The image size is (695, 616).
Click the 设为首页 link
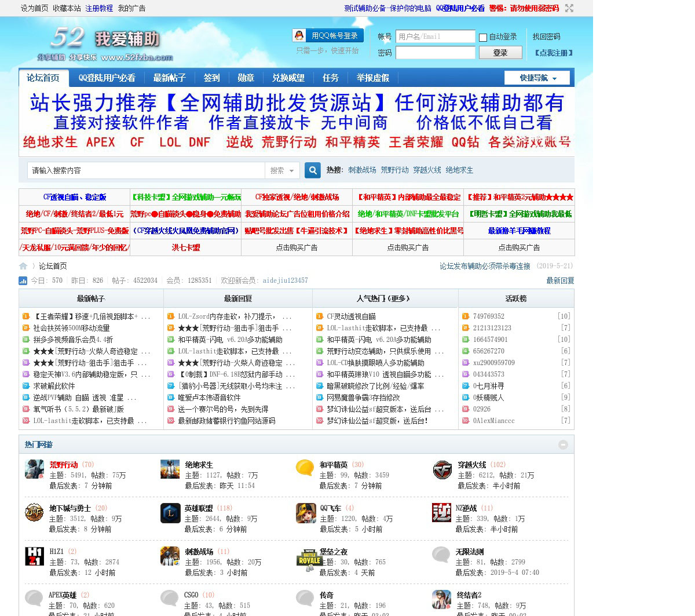click(x=35, y=8)
